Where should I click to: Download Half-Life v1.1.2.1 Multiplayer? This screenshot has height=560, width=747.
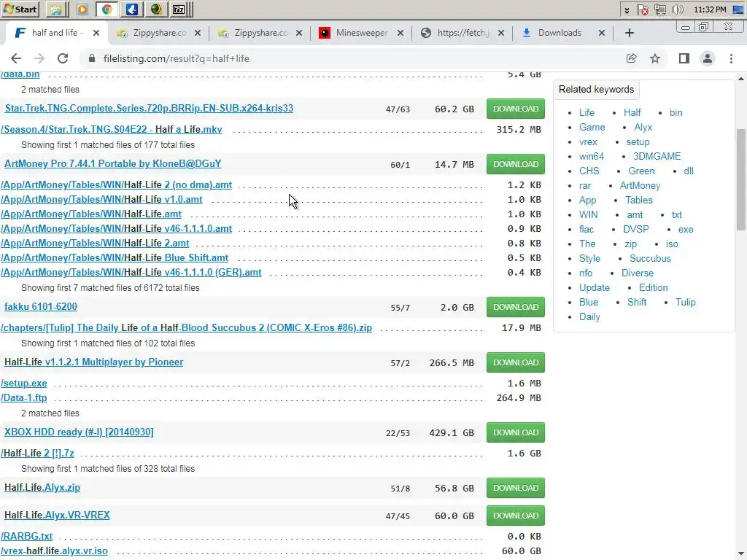pos(516,362)
